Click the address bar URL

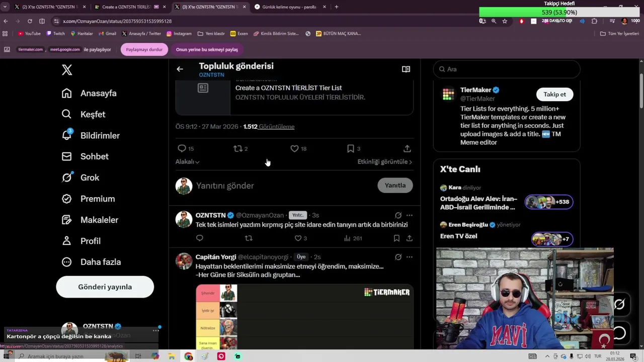pyautogui.click(x=118, y=21)
